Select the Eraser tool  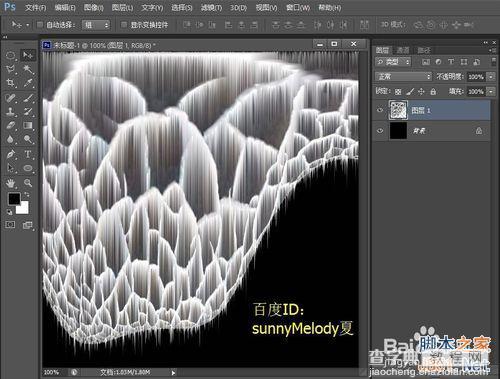pos(10,125)
